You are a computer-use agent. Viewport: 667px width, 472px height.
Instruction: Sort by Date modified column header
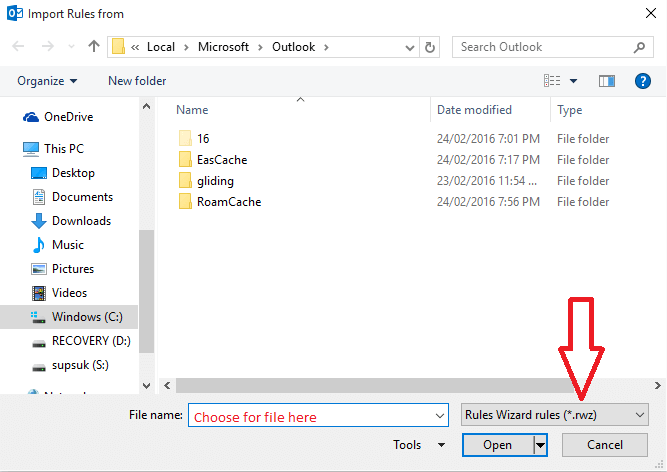tap(474, 110)
